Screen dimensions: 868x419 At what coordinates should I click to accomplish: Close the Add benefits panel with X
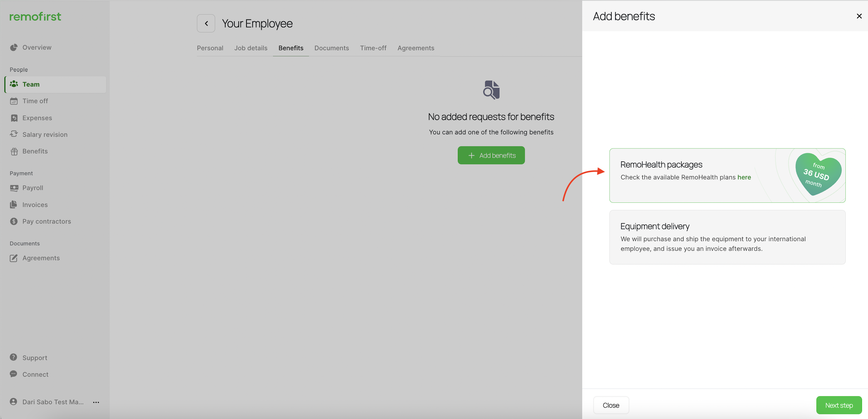click(859, 16)
